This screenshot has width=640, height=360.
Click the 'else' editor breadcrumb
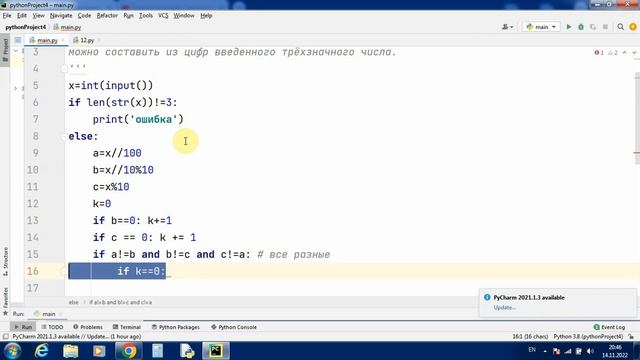[73, 302]
